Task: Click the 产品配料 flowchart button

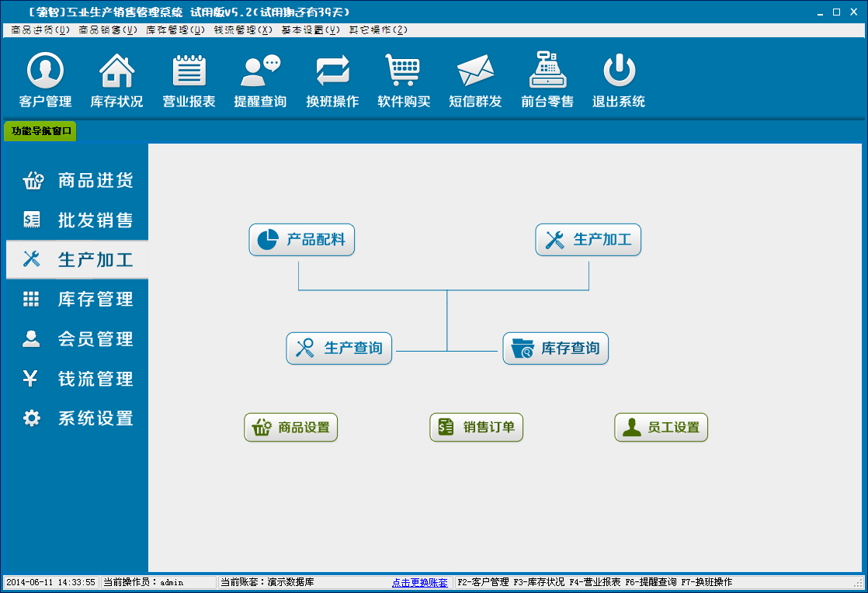Action: [x=302, y=240]
